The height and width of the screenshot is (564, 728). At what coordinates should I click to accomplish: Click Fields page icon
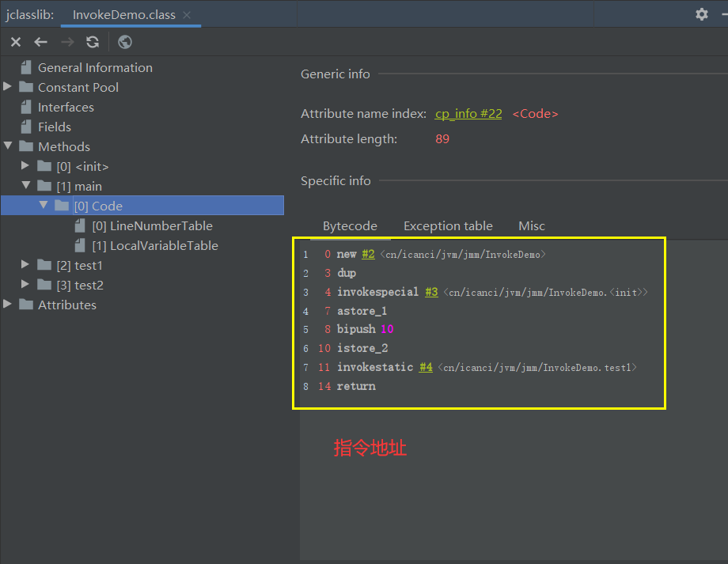pyautogui.click(x=26, y=127)
